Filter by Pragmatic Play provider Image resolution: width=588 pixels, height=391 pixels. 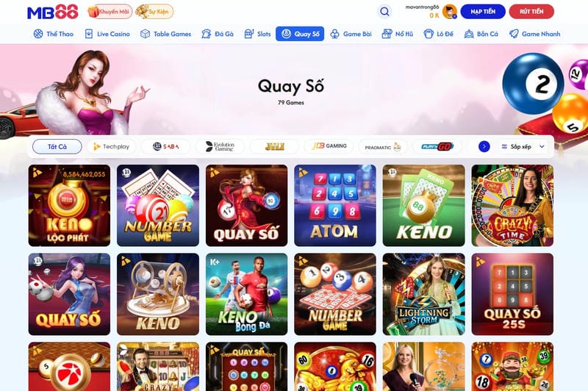pos(383,146)
